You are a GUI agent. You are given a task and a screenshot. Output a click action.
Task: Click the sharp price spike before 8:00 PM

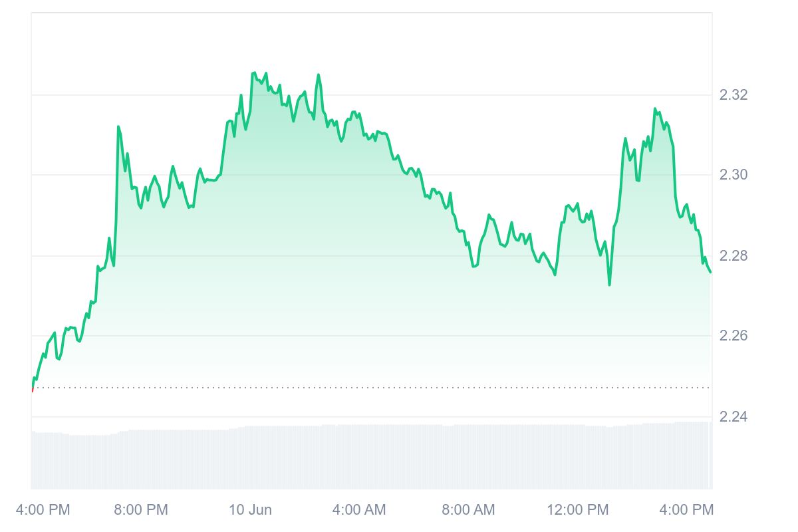pyautogui.click(x=118, y=127)
